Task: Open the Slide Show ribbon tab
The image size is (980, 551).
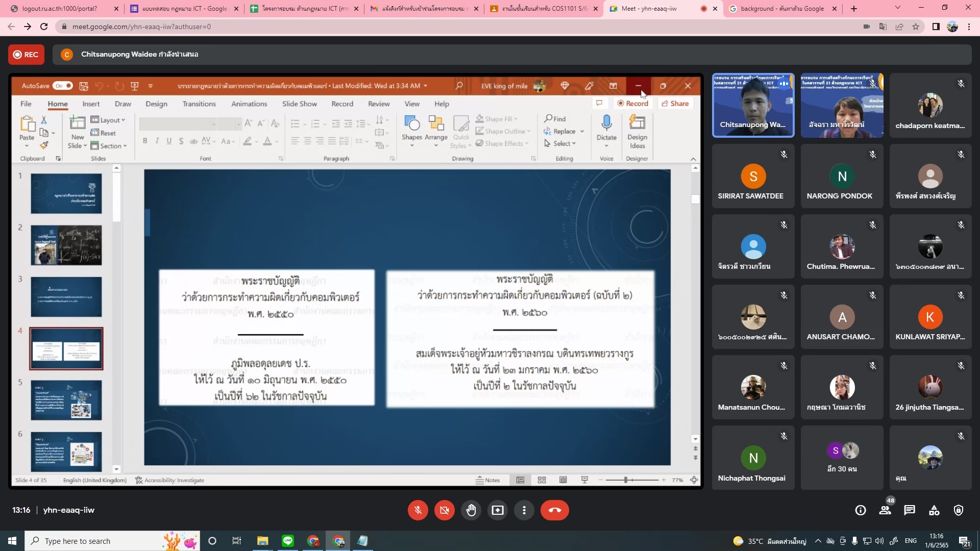Action: (299, 104)
